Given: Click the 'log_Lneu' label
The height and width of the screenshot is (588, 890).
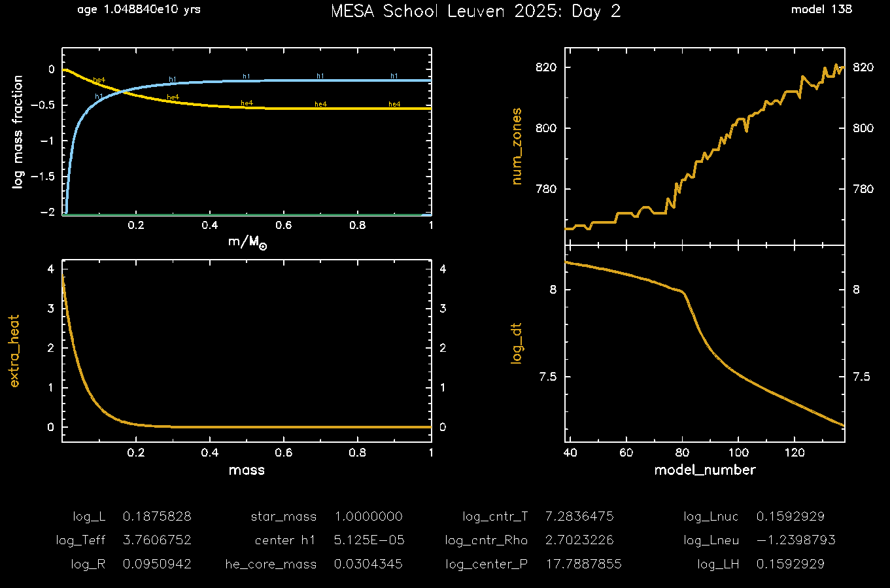Looking at the screenshot, I should pos(711,540).
